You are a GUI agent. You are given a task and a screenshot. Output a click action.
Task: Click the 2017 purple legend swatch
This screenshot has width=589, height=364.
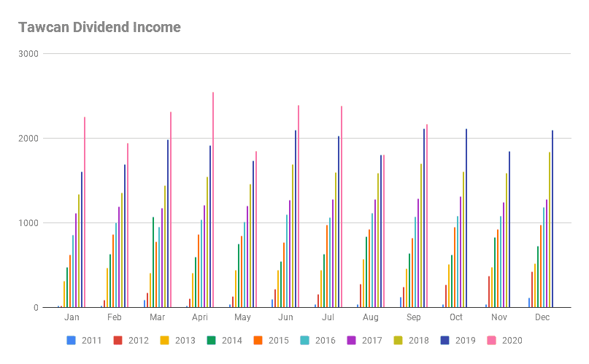click(x=351, y=341)
